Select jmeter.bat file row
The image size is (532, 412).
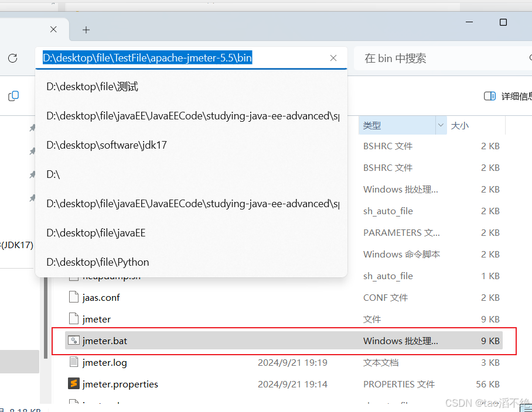[284, 341]
